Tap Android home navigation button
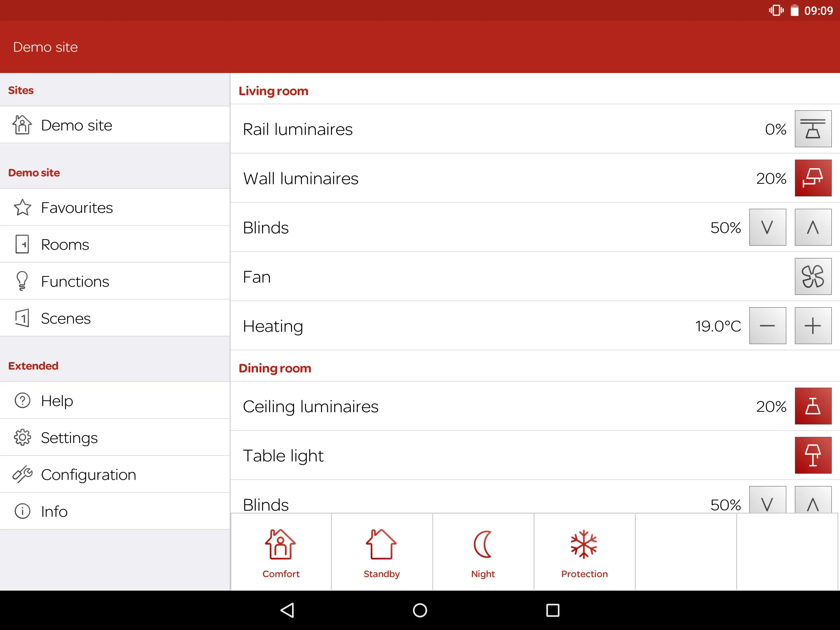840x630 pixels. (x=420, y=610)
